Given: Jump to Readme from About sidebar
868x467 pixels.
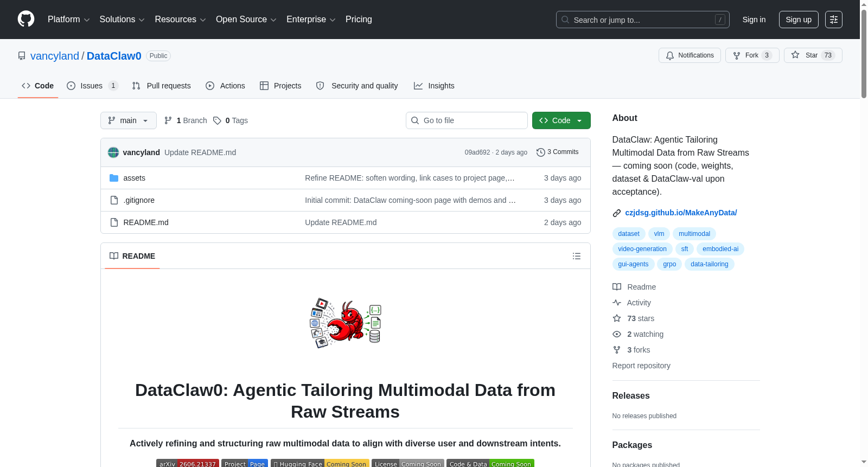Looking at the screenshot, I should 634,287.
